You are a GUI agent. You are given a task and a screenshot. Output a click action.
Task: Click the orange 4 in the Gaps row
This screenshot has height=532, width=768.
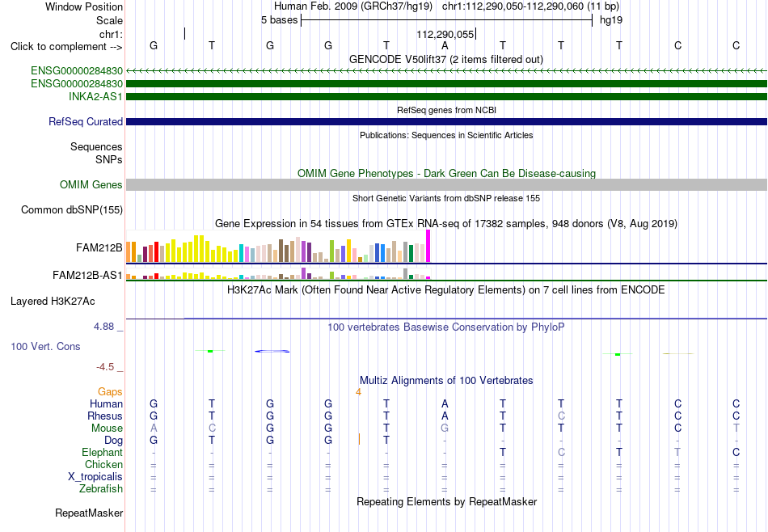tap(358, 392)
